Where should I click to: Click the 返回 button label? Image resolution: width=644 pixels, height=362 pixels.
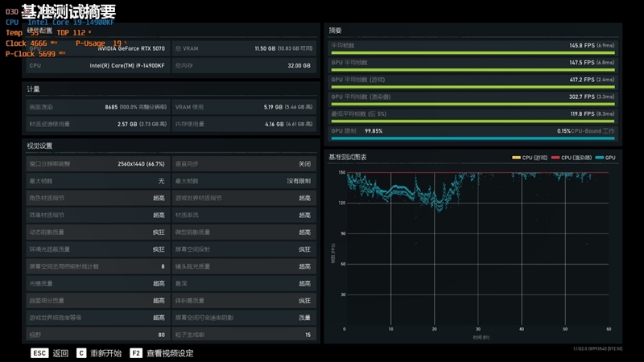click(61, 353)
